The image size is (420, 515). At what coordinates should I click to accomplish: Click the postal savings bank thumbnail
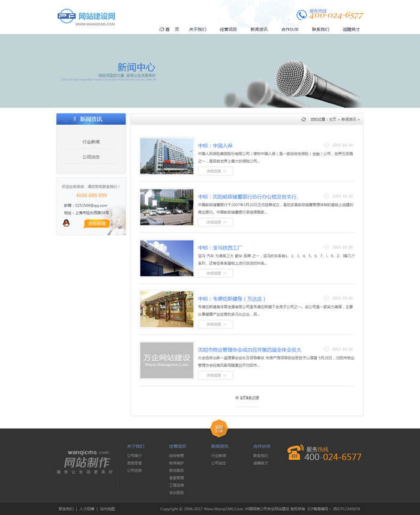167,207
